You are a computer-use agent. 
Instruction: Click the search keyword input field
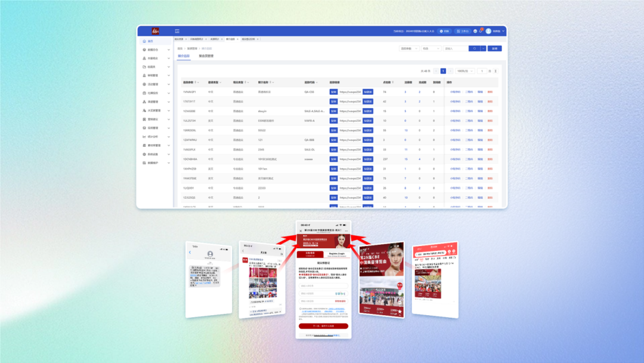(454, 48)
